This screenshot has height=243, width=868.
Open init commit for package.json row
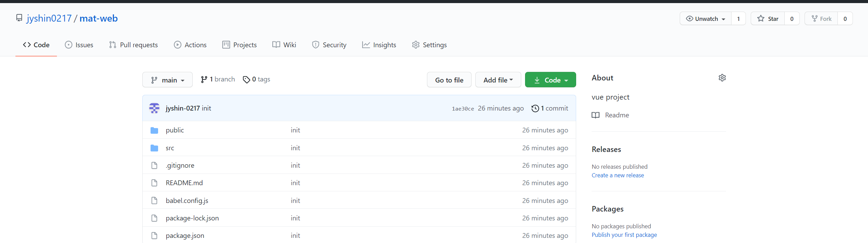295,235
